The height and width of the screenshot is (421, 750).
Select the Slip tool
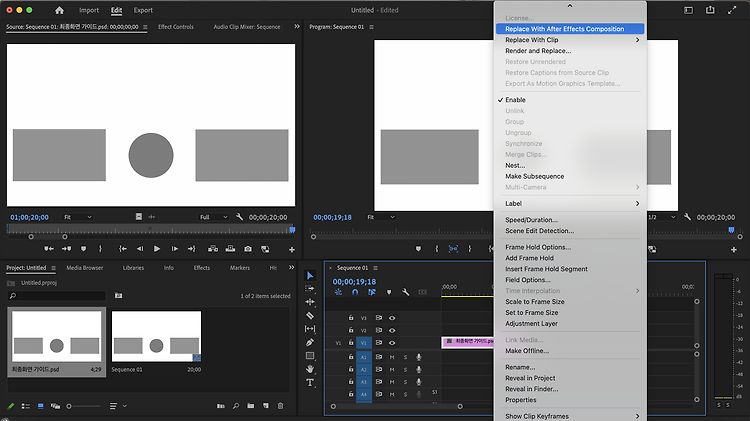310,329
